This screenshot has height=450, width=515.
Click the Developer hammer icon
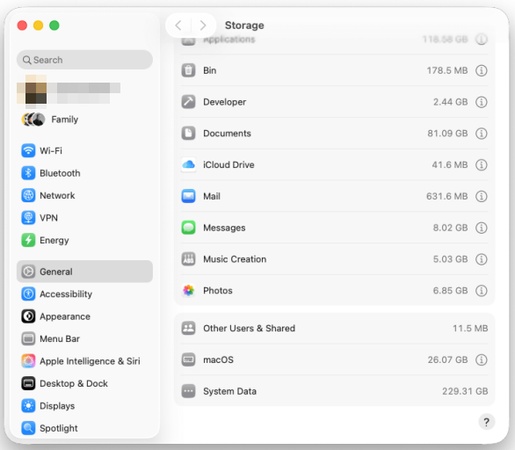(x=188, y=102)
